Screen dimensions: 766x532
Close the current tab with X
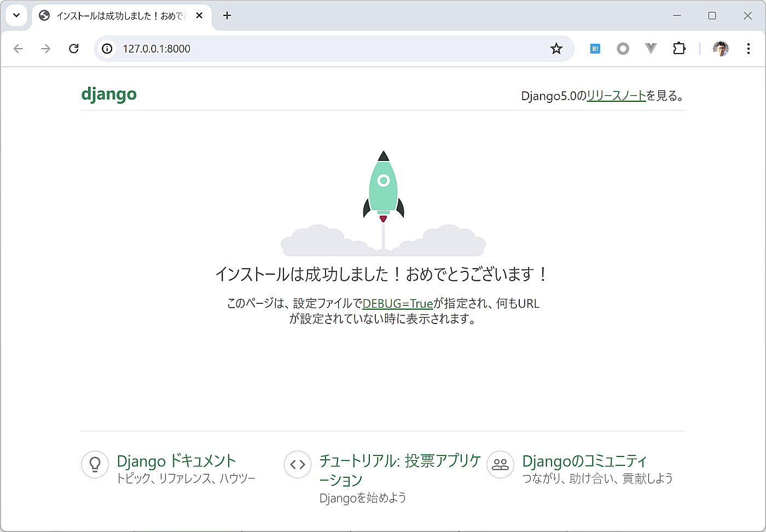[x=199, y=15]
